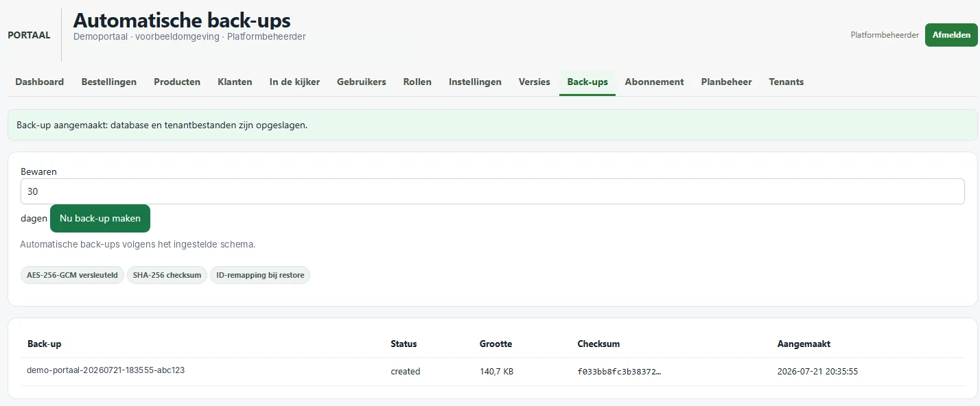The width and height of the screenshot is (980, 406).
Task: Click the 'Demoportaal · voorbeeldomgeving' subtitle text
Action: pyautogui.click(x=148, y=36)
